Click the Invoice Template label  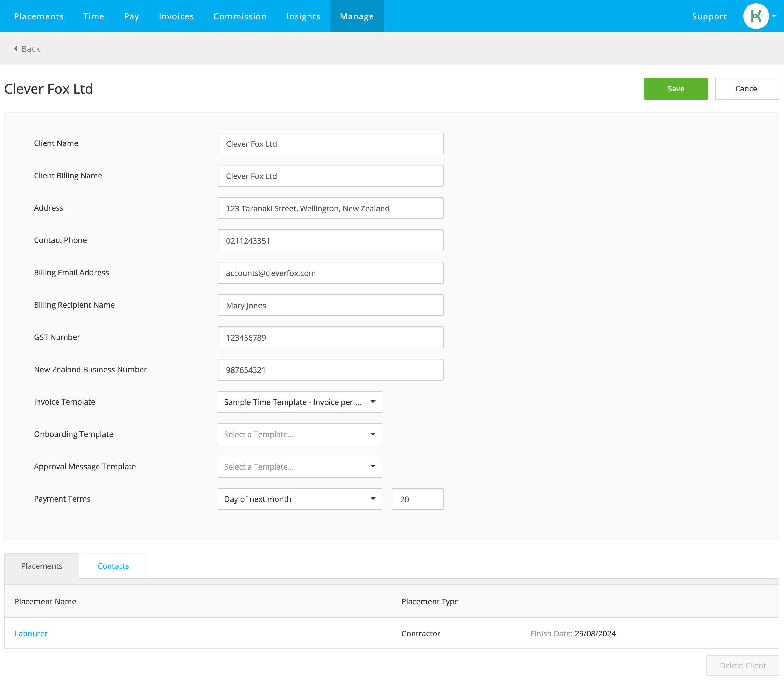click(65, 402)
